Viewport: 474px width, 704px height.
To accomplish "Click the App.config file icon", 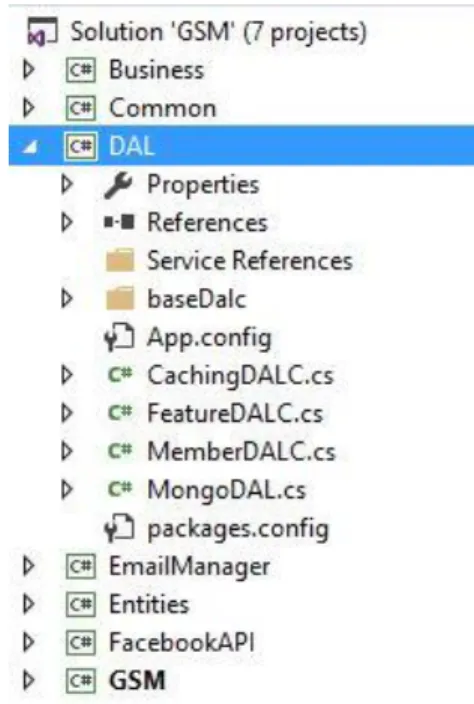I will [119, 336].
